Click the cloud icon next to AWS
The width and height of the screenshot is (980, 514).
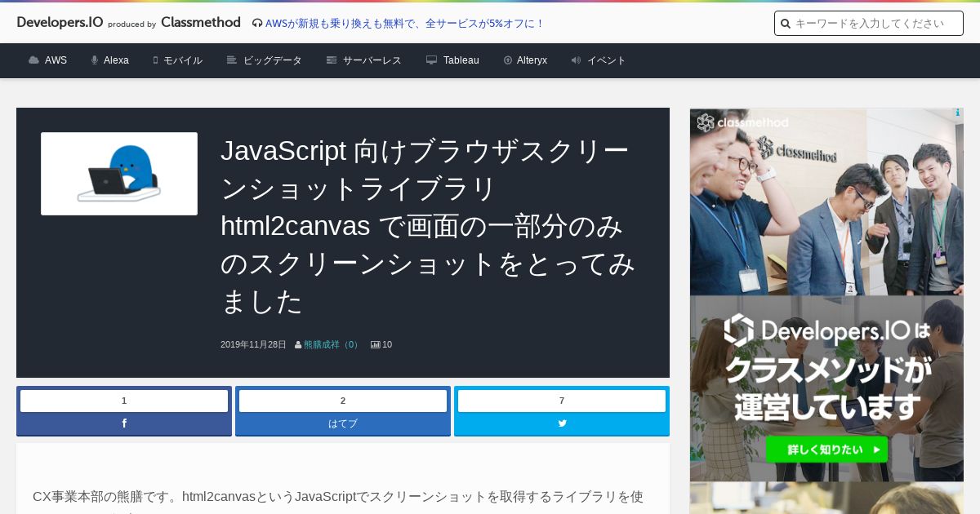click(33, 60)
